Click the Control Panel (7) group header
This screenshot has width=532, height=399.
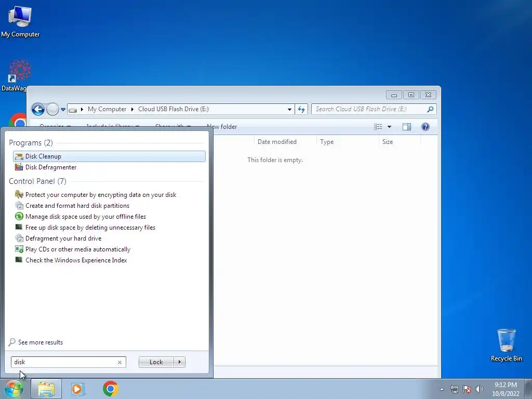coord(37,181)
